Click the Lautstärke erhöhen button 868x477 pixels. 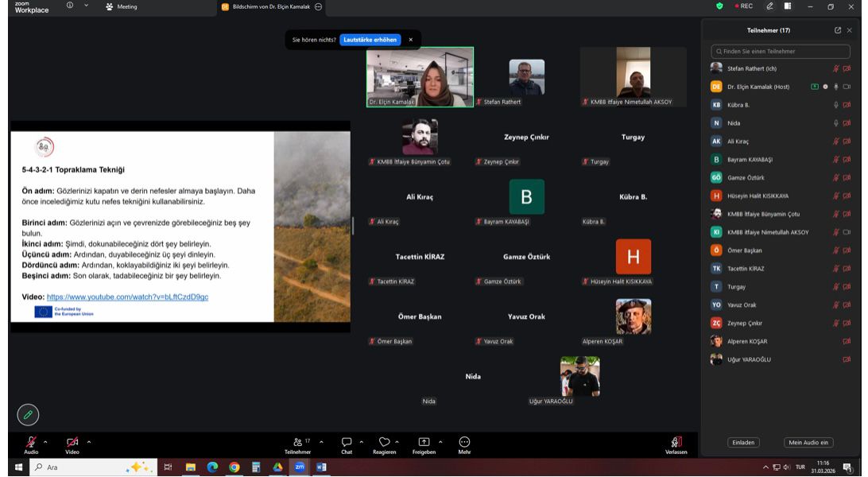click(x=370, y=40)
